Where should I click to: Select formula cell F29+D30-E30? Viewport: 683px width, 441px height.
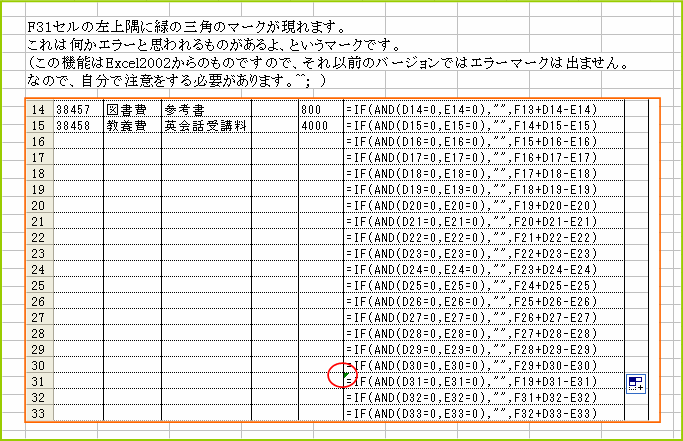point(484,365)
